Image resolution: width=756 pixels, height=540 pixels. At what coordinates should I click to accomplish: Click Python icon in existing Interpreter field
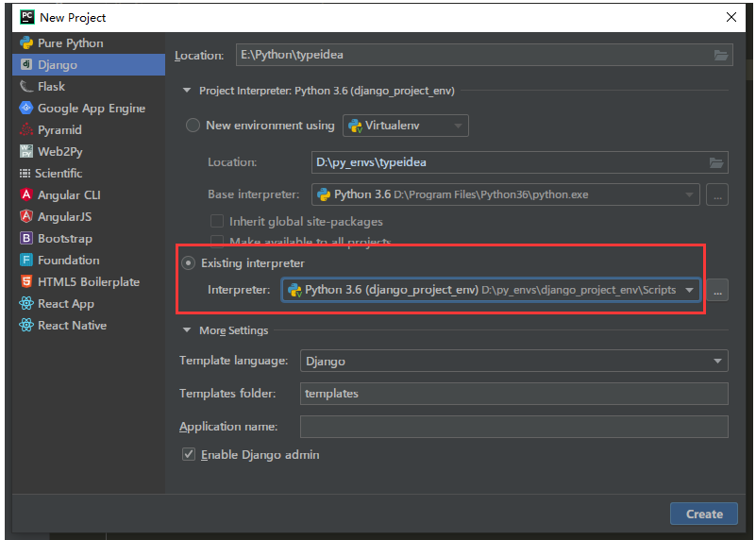coord(294,290)
